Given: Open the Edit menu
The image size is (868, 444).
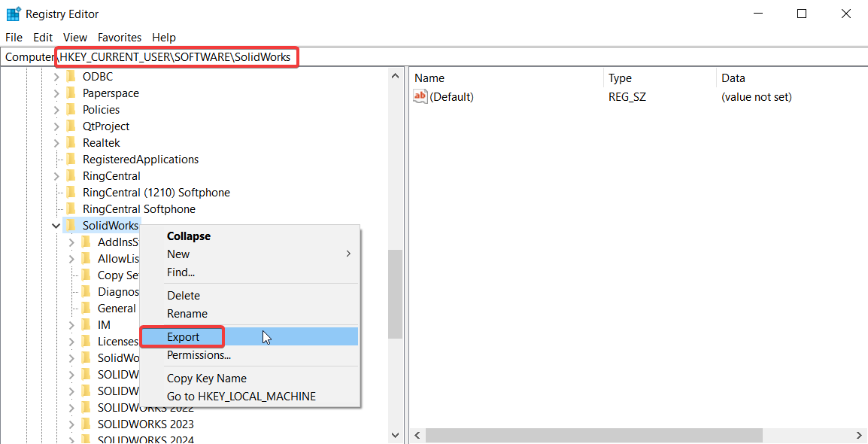Looking at the screenshot, I should (43, 37).
